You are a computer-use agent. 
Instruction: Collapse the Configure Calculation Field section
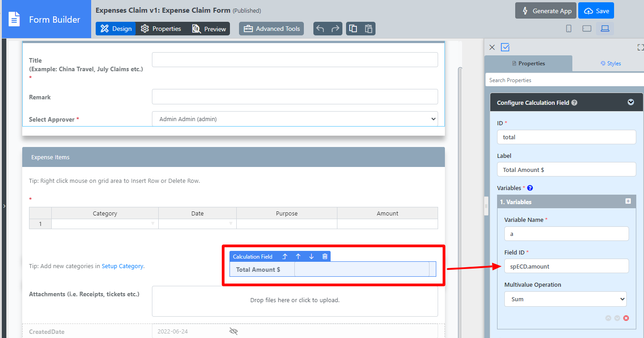[x=630, y=103]
